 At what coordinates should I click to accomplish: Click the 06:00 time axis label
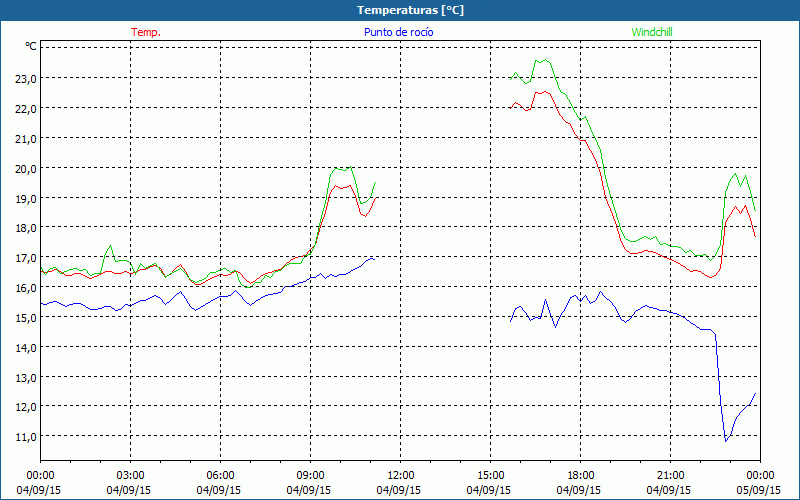point(220,475)
